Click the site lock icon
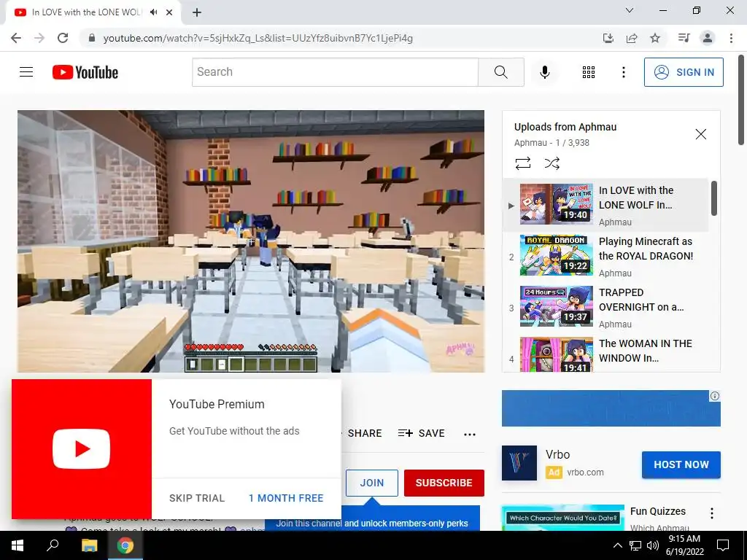This screenshot has width=747, height=560. [x=92, y=38]
